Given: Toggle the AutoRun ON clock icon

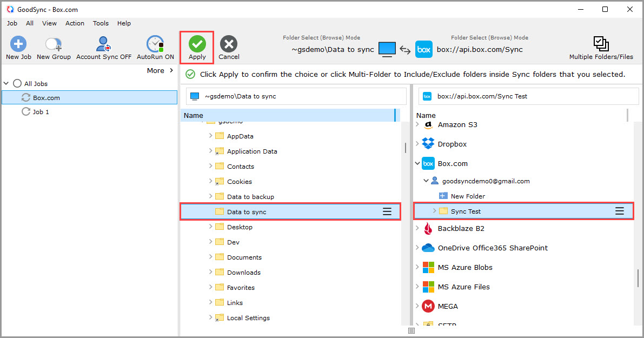Looking at the screenshot, I should [x=155, y=43].
